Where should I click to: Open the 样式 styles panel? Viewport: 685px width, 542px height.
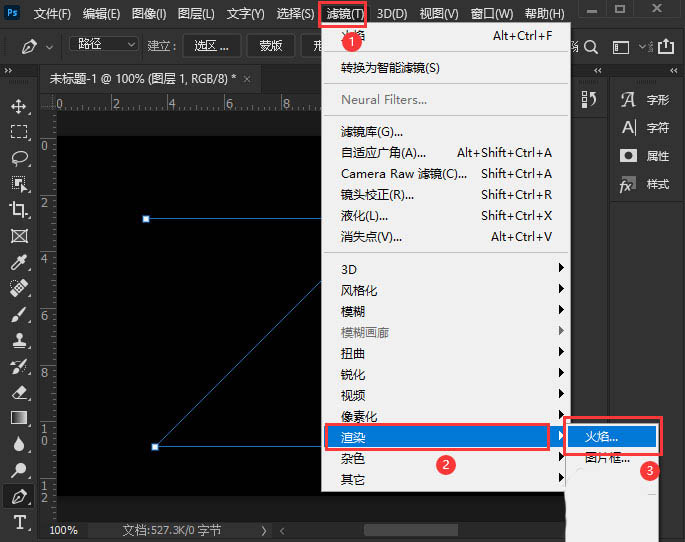(645, 184)
